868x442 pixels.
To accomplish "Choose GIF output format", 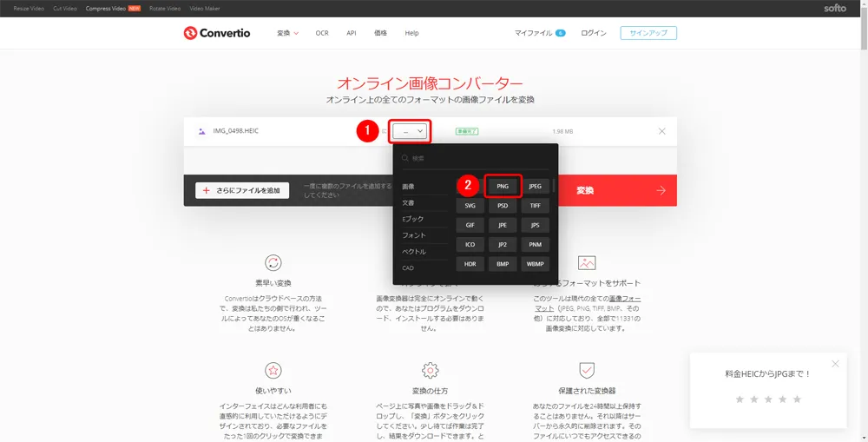I will 470,225.
